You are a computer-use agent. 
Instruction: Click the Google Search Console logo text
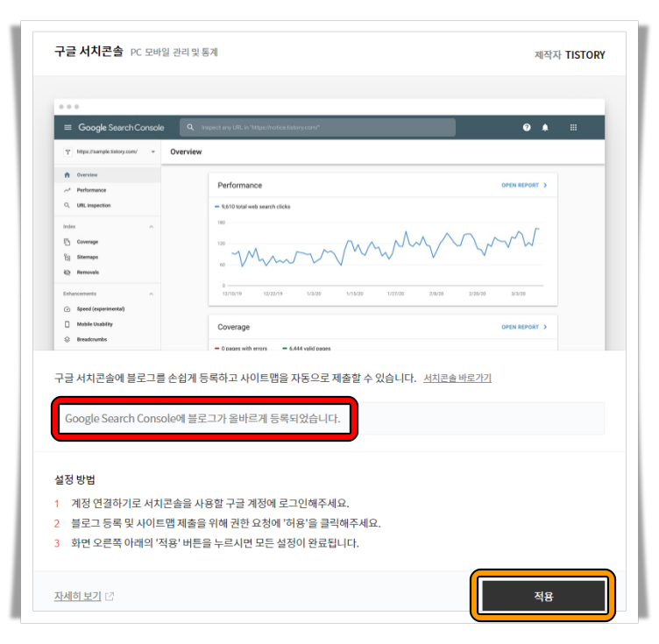[x=121, y=127]
